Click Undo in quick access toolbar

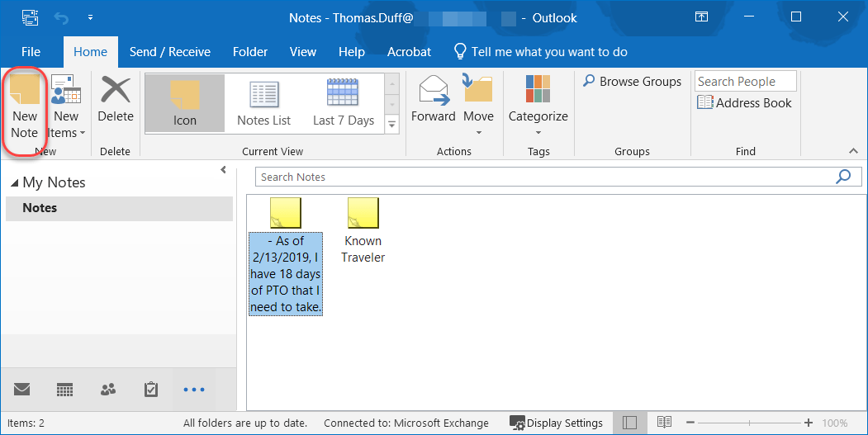click(61, 18)
